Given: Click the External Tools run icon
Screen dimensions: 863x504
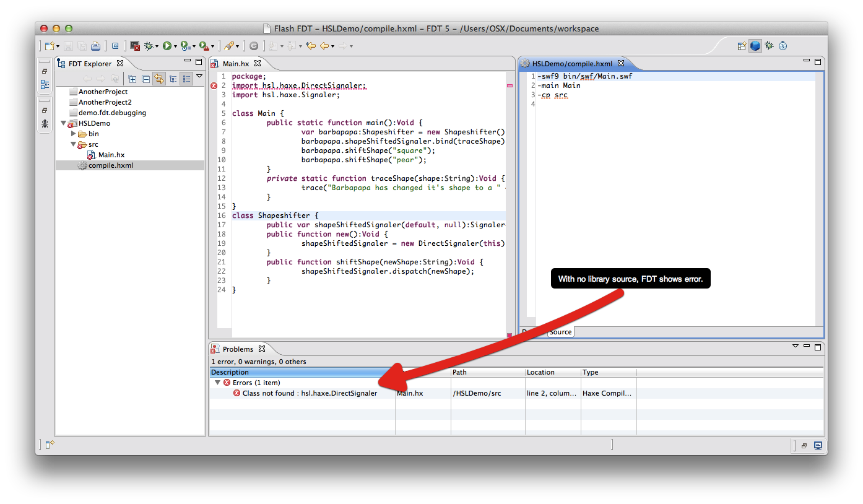Looking at the screenshot, I should [x=203, y=46].
